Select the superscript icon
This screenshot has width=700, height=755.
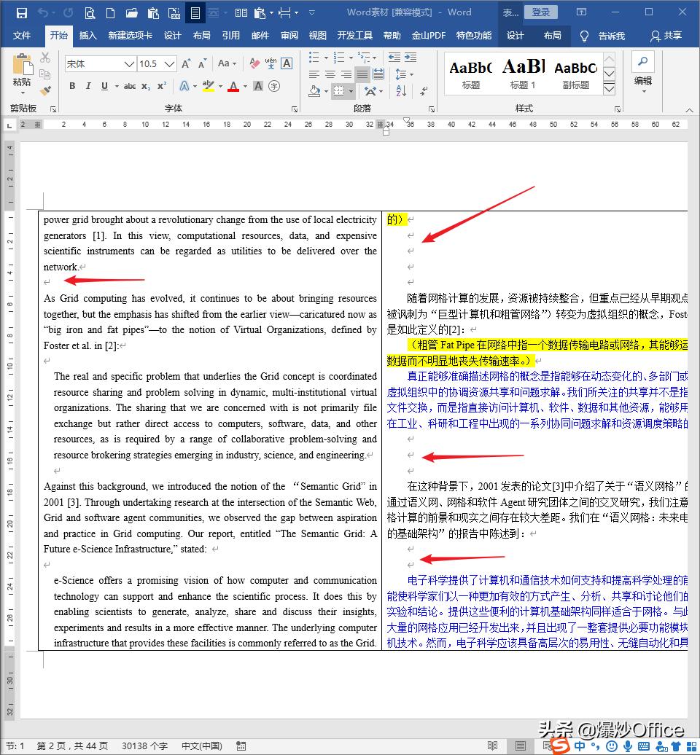point(162,85)
